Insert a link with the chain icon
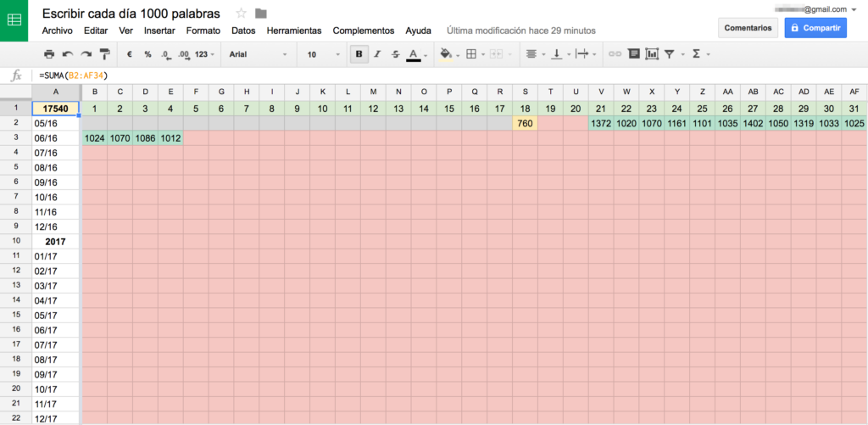This screenshot has width=868, height=425. click(x=615, y=54)
